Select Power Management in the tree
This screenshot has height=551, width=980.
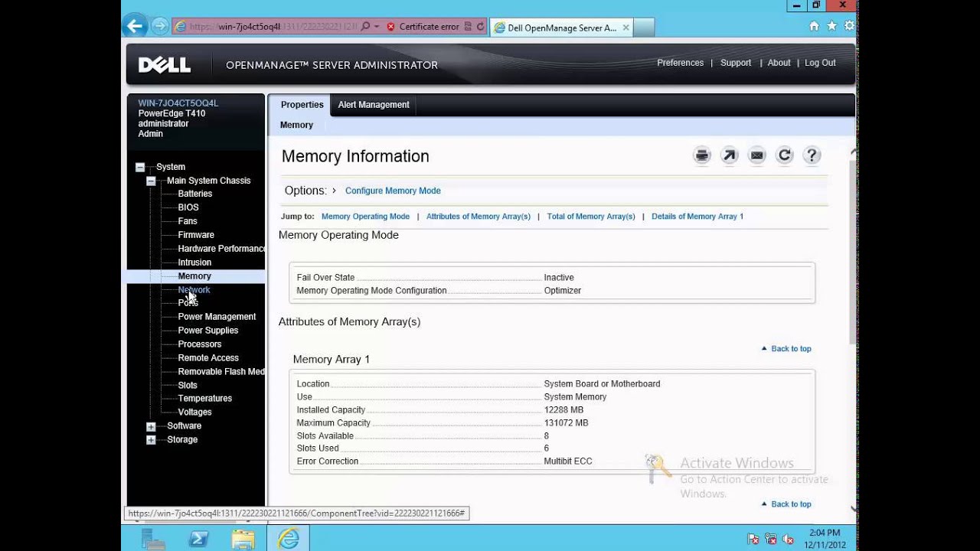coord(217,317)
